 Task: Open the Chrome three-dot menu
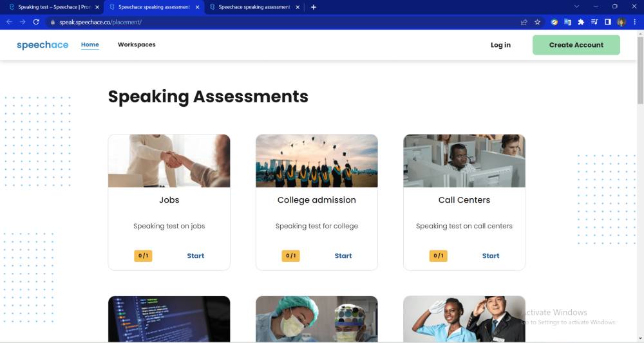(x=634, y=22)
